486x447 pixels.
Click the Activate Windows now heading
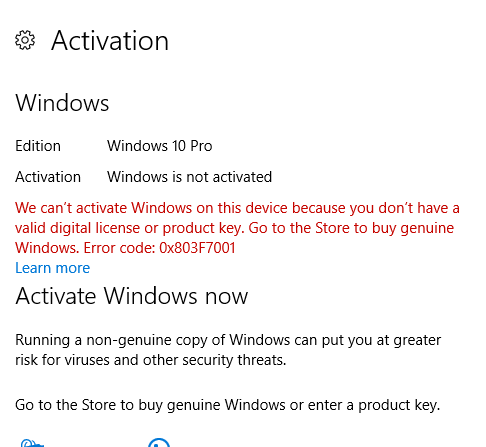132,296
